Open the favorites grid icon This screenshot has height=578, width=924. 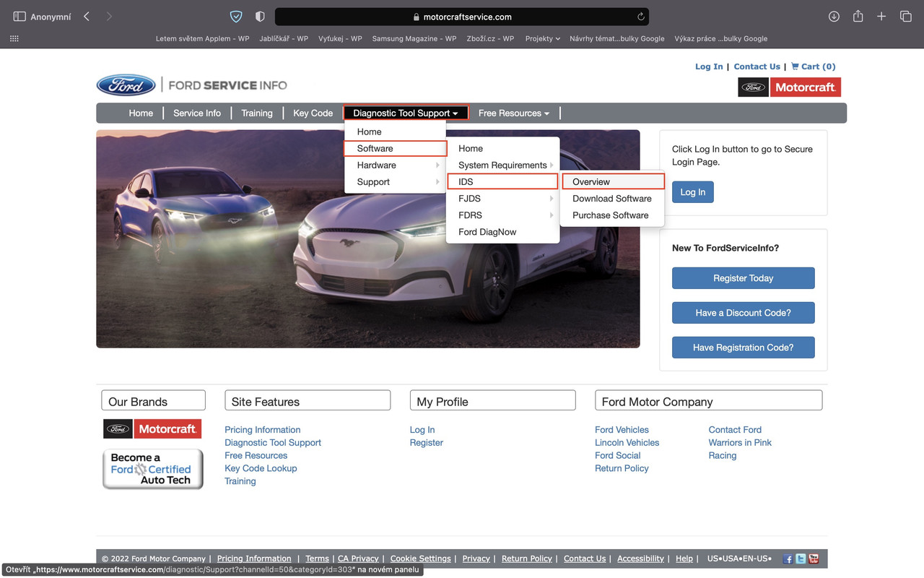[14, 39]
